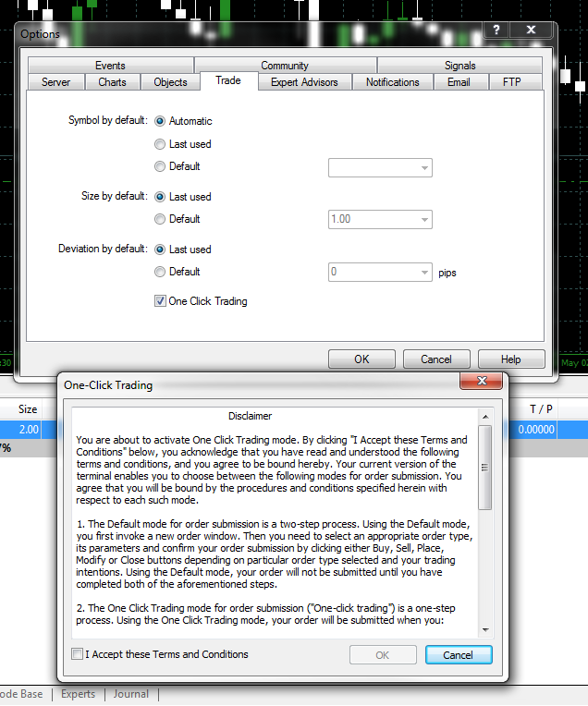This screenshot has height=706, width=588.
Task: Click the disclaimer scrollbar's up arrow
Action: coord(484,415)
